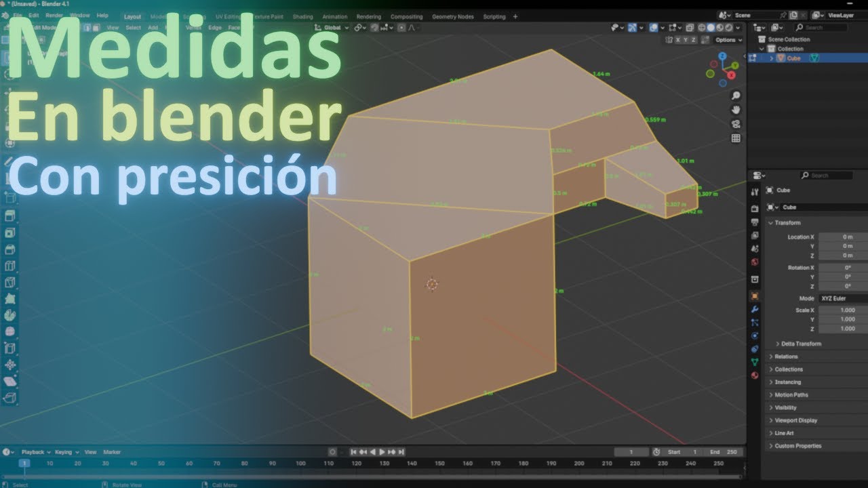Switch to the Shading workspace tab
The width and height of the screenshot is (868, 488).
302,16
